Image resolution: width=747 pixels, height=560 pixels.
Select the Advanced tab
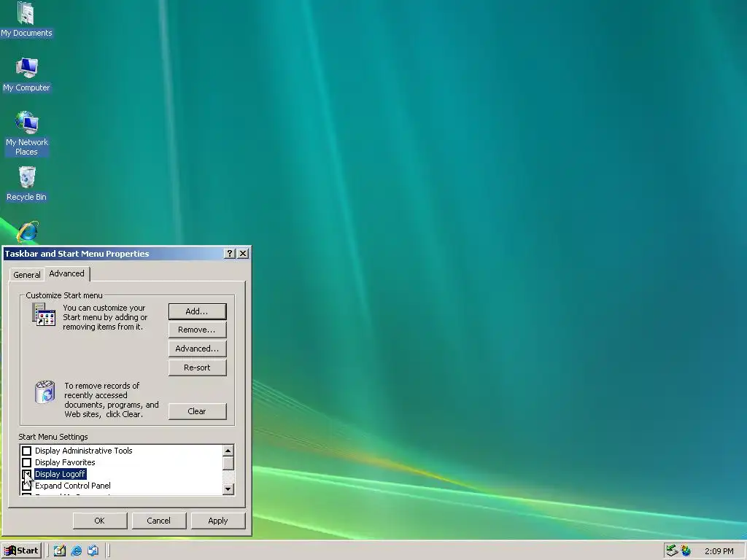point(66,273)
